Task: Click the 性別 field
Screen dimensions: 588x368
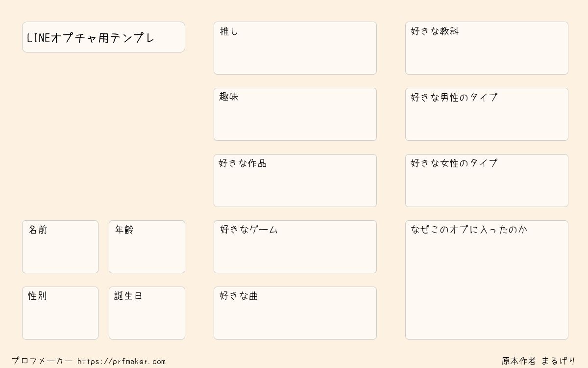Action: click(60, 313)
